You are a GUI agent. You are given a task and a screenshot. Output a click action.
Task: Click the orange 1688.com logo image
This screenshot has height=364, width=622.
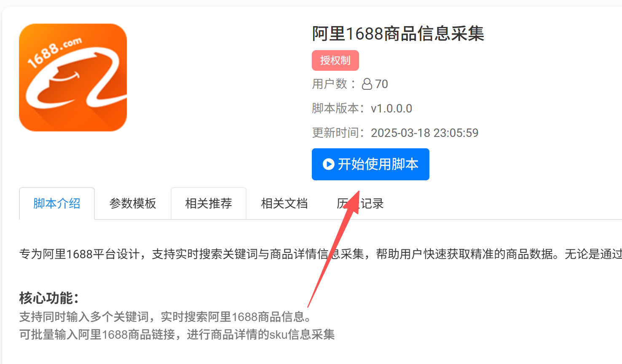point(73,78)
